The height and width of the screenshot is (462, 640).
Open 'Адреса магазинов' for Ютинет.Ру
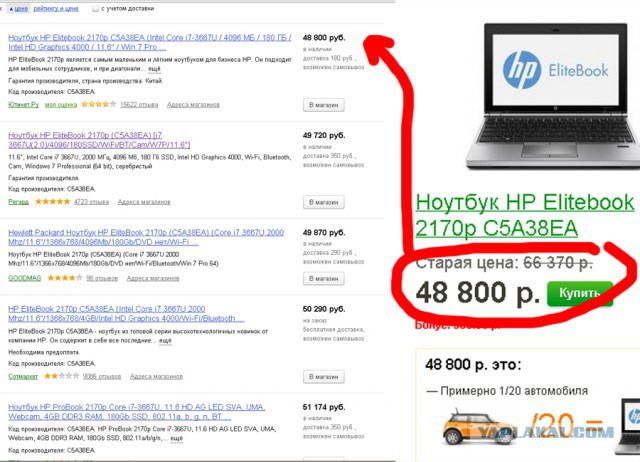193,104
